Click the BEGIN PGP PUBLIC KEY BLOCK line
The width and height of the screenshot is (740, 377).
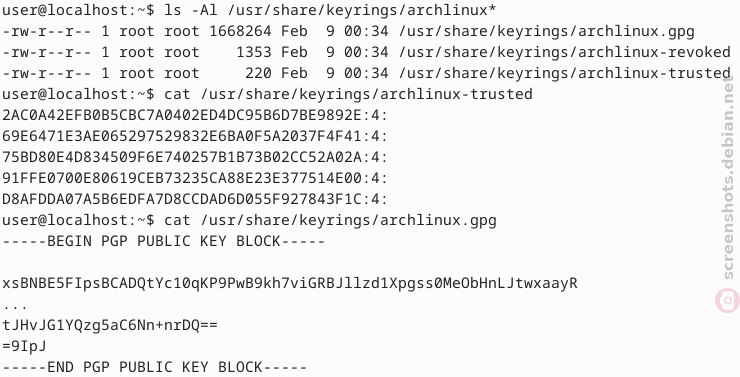(163, 241)
